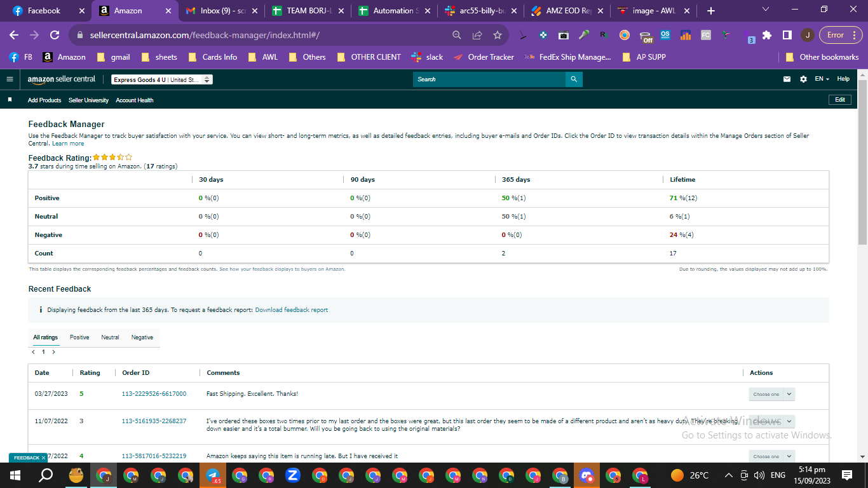Screen dimensions: 868x488
Task: Click the teal search magnifier button
Action: point(574,79)
